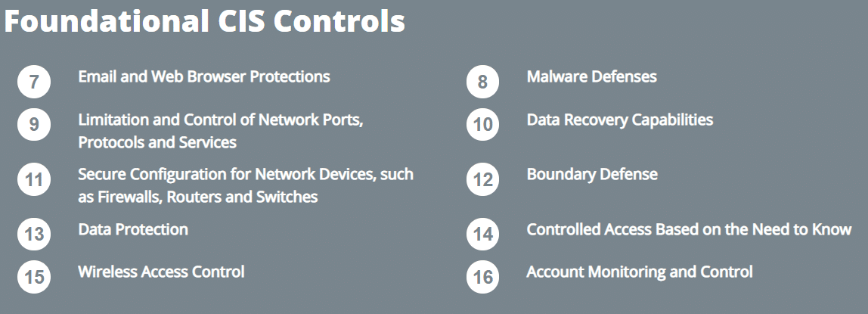Click the number 11 circle icon
868x314 pixels.
34,180
